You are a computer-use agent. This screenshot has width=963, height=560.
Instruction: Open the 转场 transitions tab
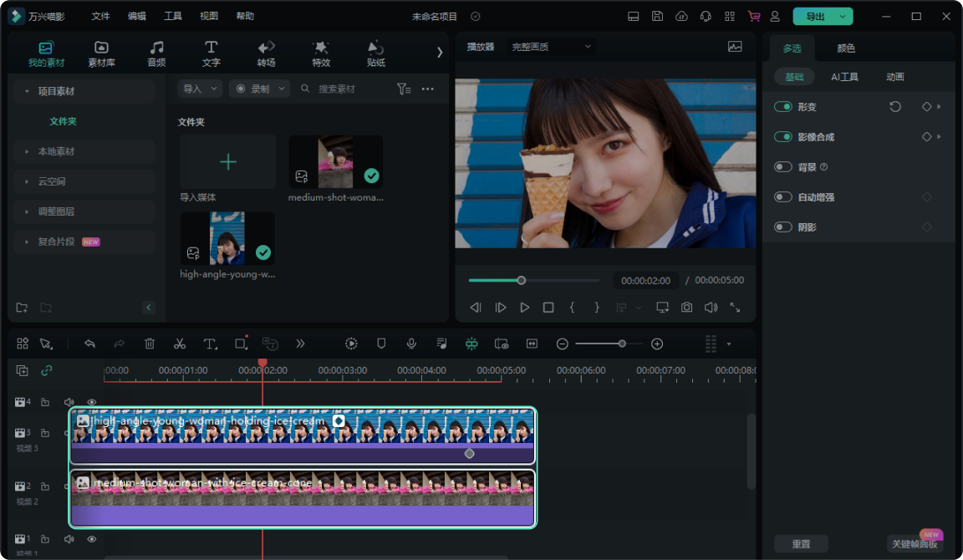[x=266, y=53]
